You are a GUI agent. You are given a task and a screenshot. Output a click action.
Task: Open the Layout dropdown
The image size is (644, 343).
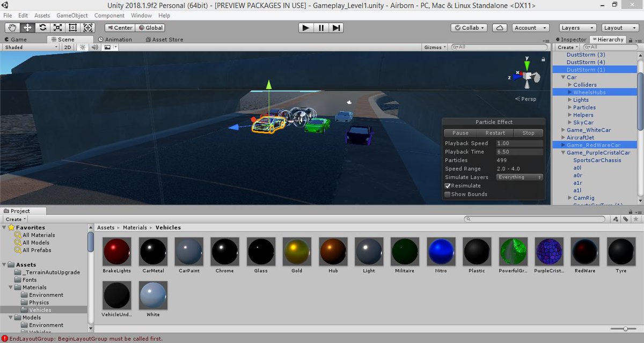(x=619, y=28)
